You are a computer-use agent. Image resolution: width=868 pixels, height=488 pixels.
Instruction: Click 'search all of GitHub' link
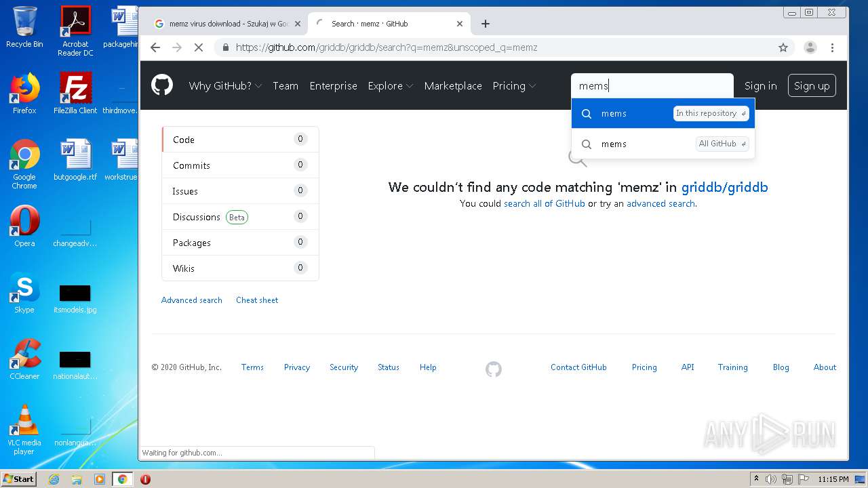544,203
